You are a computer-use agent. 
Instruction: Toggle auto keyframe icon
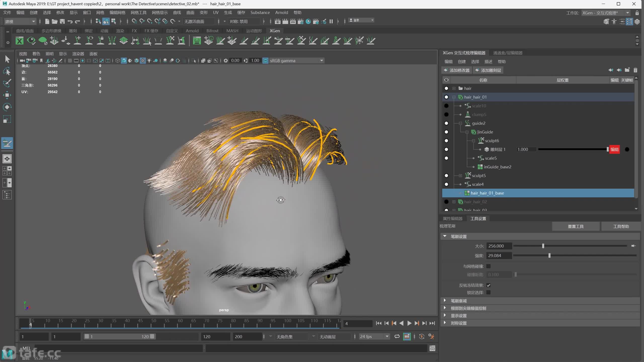click(x=422, y=336)
